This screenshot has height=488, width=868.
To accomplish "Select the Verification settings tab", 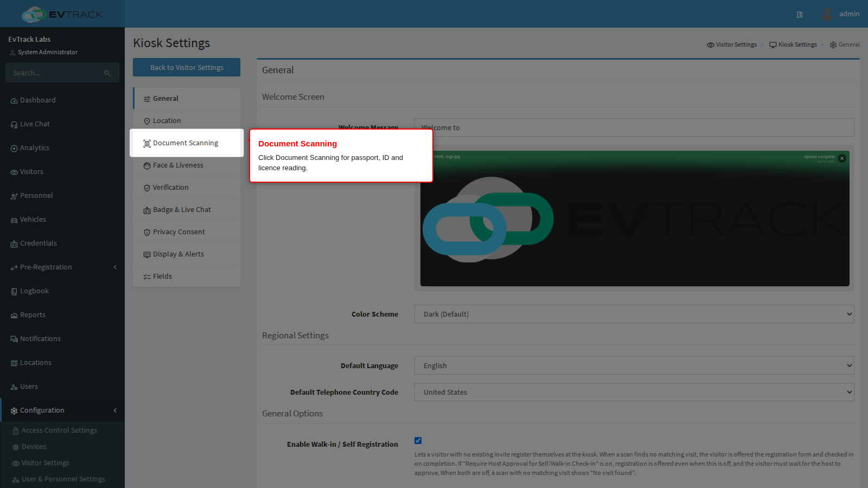I will (187, 188).
